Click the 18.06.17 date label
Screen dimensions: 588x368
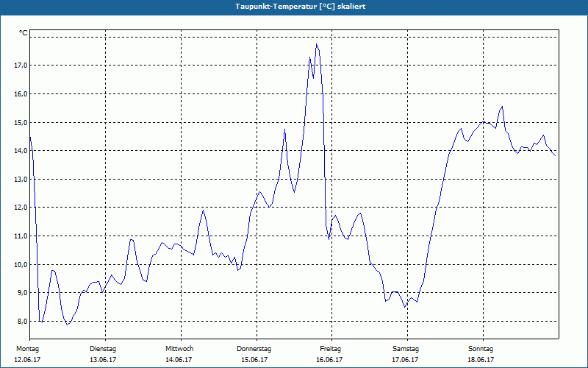point(481,360)
